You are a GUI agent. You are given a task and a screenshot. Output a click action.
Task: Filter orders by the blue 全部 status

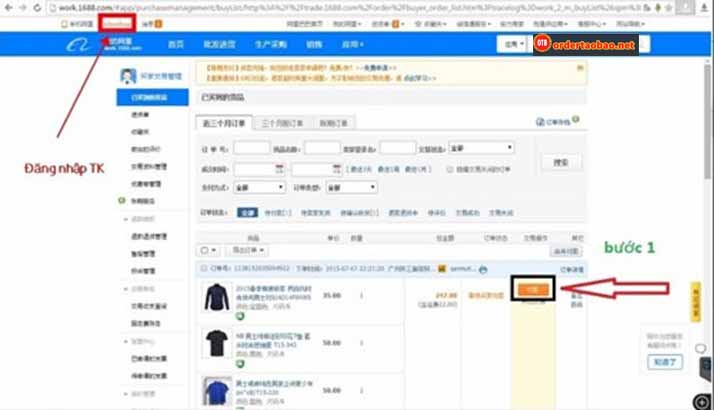point(247,213)
